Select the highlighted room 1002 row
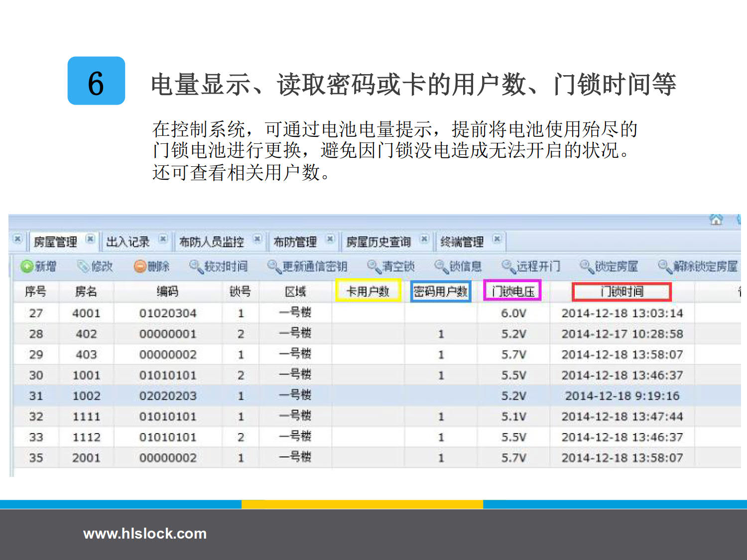Screen dimensions: 747x560 click(x=86, y=396)
